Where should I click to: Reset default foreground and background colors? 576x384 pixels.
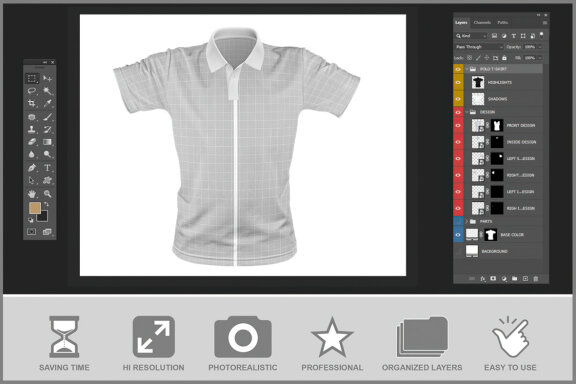pyautogui.click(x=31, y=220)
